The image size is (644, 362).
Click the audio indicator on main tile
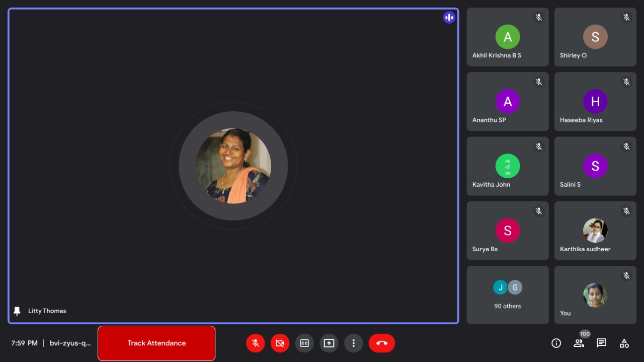pos(449,18)
